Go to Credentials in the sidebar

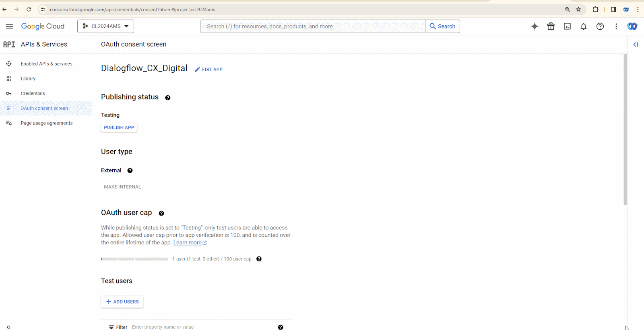coord(33,94)
